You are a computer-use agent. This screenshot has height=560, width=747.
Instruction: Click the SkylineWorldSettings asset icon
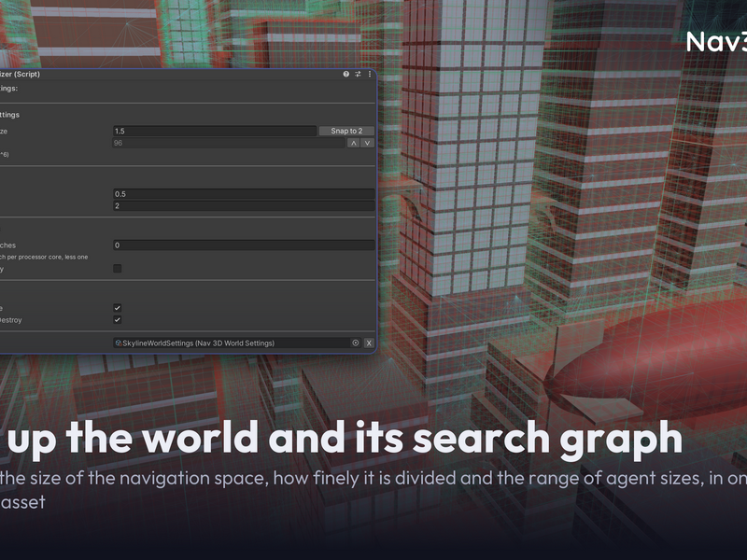pyautogui.click(x=119, y=343)
